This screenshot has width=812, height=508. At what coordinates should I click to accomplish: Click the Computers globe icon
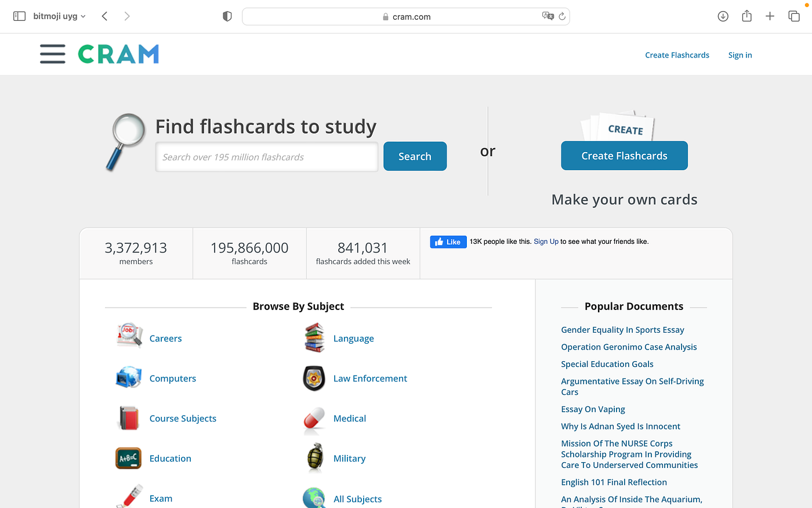click(129, 378)
